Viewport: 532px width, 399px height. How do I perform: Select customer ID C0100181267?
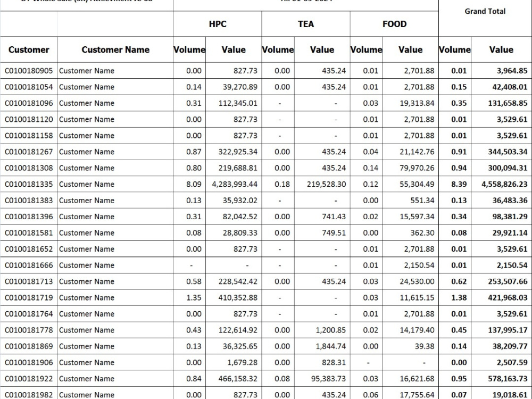tap(29, 152)
